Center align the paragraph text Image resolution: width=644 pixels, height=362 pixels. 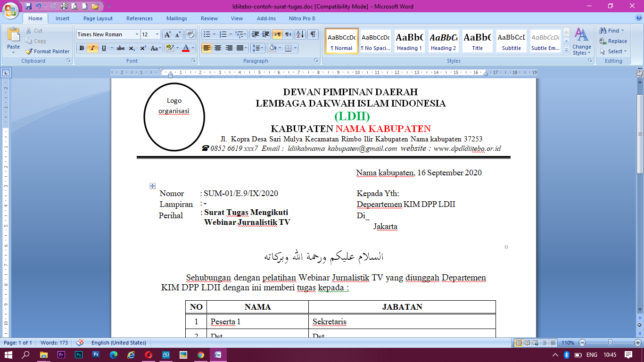click(218, 48)
